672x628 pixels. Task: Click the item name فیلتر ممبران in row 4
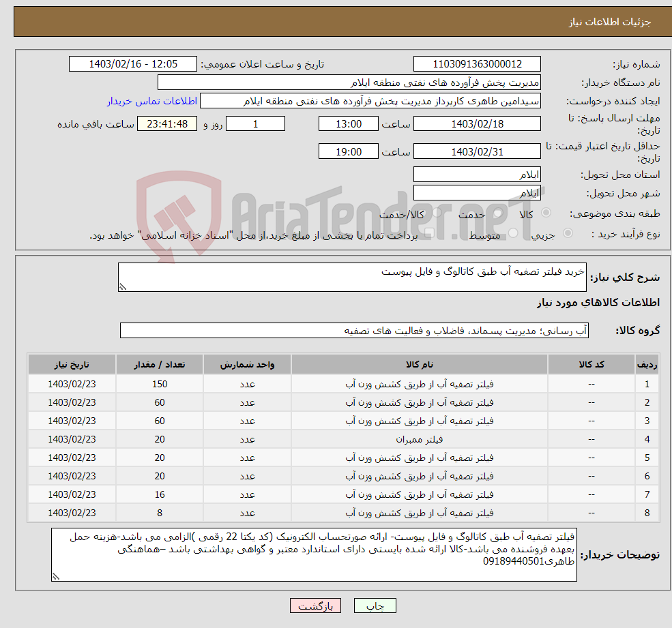[x=420, y=439]
